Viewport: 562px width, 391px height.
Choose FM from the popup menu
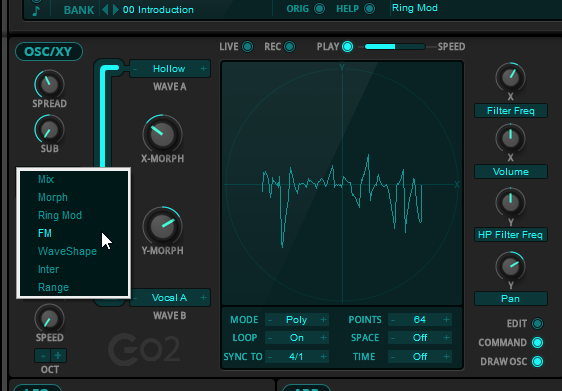tap(74, 233)
